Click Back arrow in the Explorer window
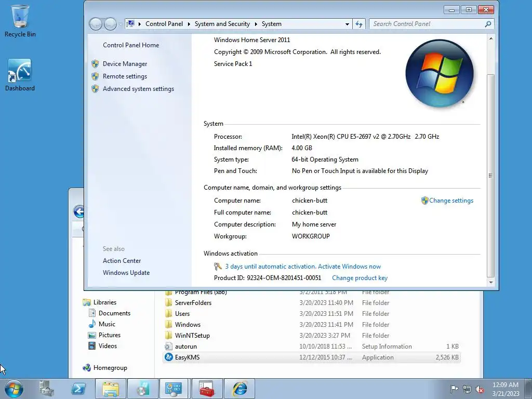 pos(79,212)
